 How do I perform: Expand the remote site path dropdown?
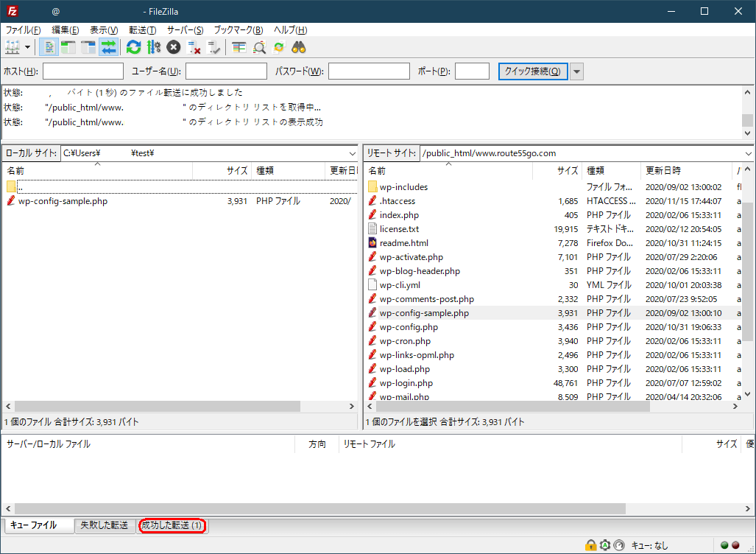748,153
